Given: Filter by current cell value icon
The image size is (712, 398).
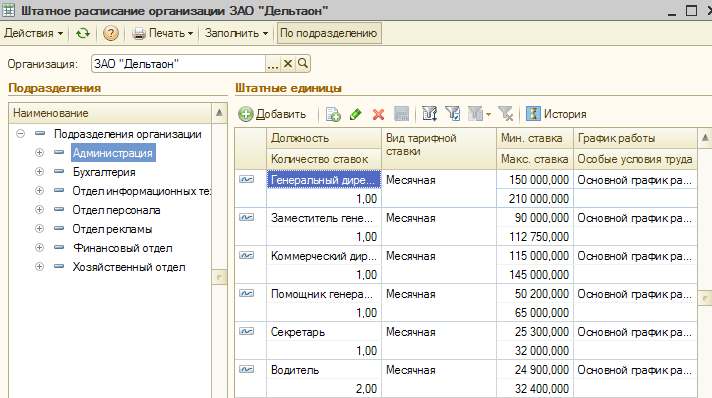Looking at the screenshot, I should click(452, 114).
